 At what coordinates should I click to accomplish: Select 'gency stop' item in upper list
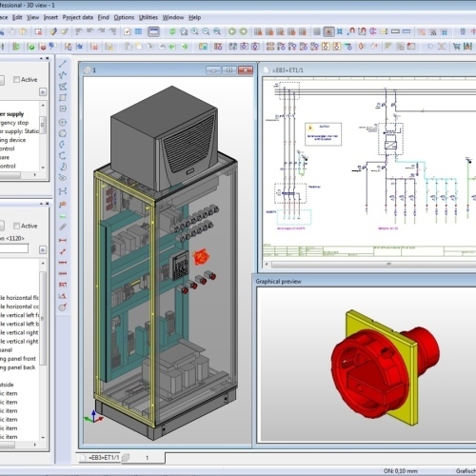point(14,123)
